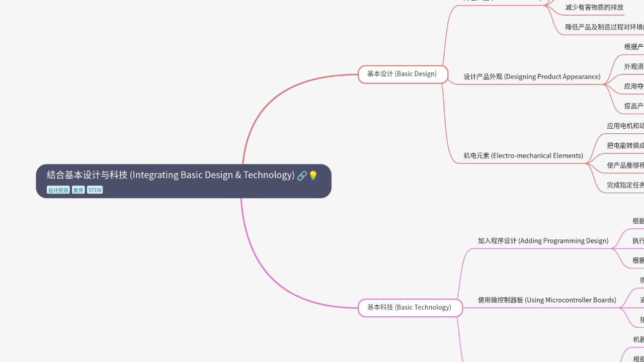Viewport: 644px width, 362px height.
Task: Click the link icon on the root node
Action: [x=302, y=175]
